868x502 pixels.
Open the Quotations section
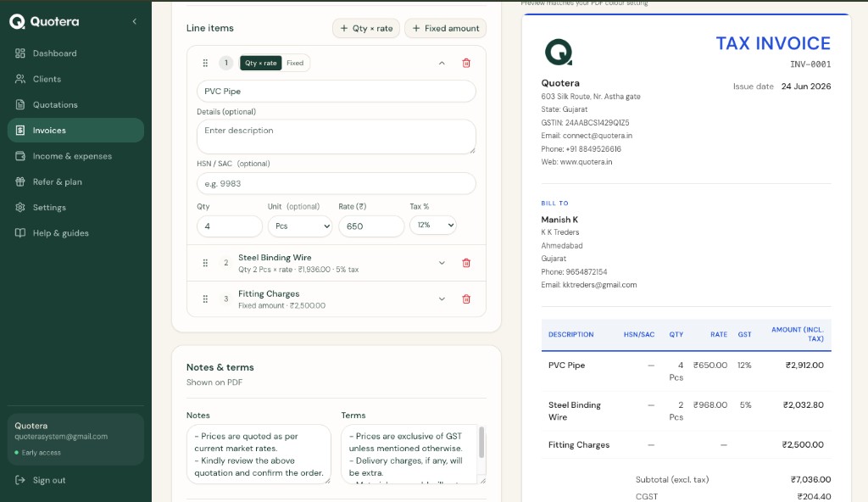tap(75, 104)
